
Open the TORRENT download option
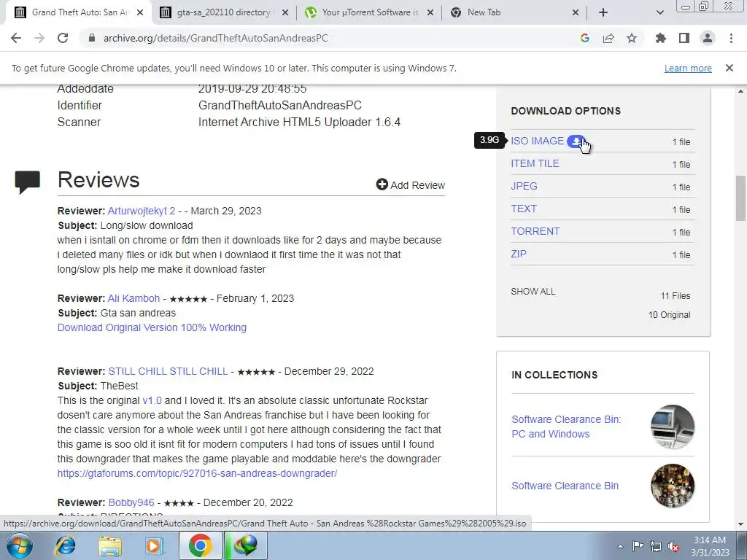point(535,231)
